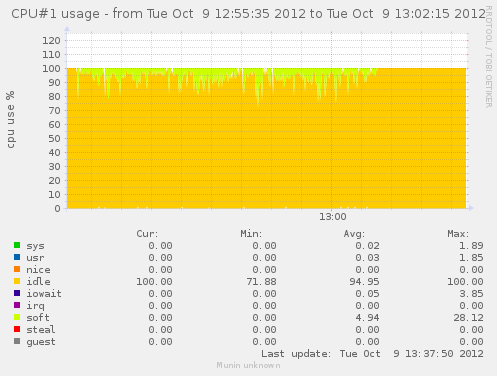Click the lime soft legend swatch
This screenshot has height=376, width=497.
[17, 317]
